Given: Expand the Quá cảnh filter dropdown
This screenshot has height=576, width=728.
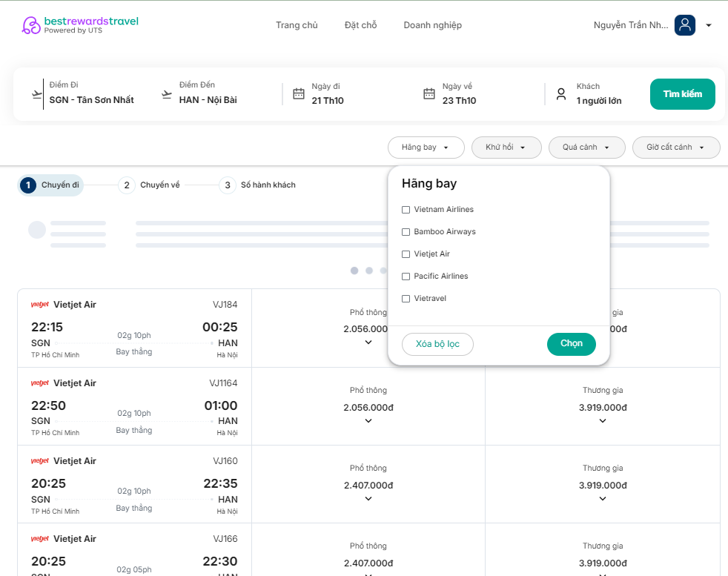Looking at the screenshot, I should 586,148.
